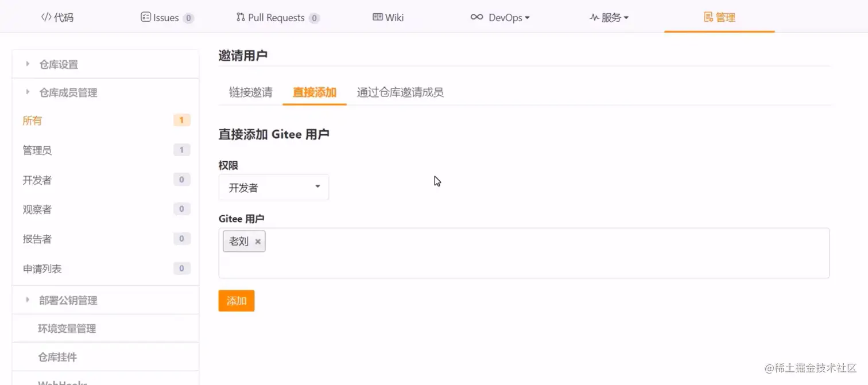Switch to the 直接添加 tab
This screenshot has width=868, height=385.
pyautogui.click(x=315, y=92)
